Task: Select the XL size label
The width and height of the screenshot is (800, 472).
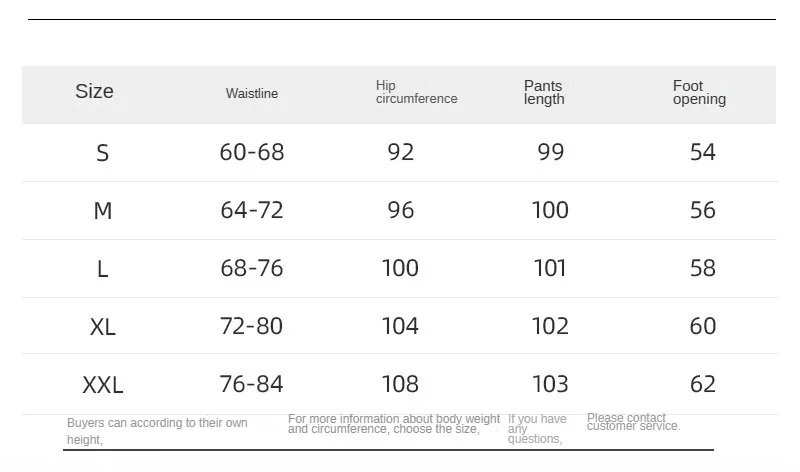Action: [102, 327]
